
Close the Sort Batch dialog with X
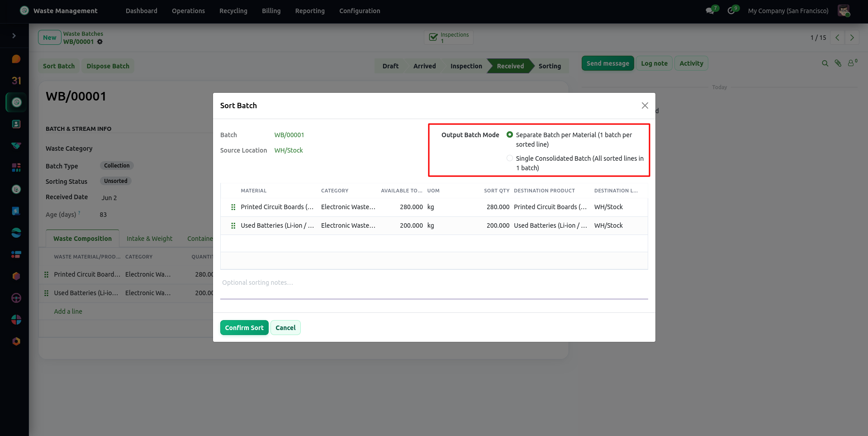pyautogui.click(x=645, y=105)
